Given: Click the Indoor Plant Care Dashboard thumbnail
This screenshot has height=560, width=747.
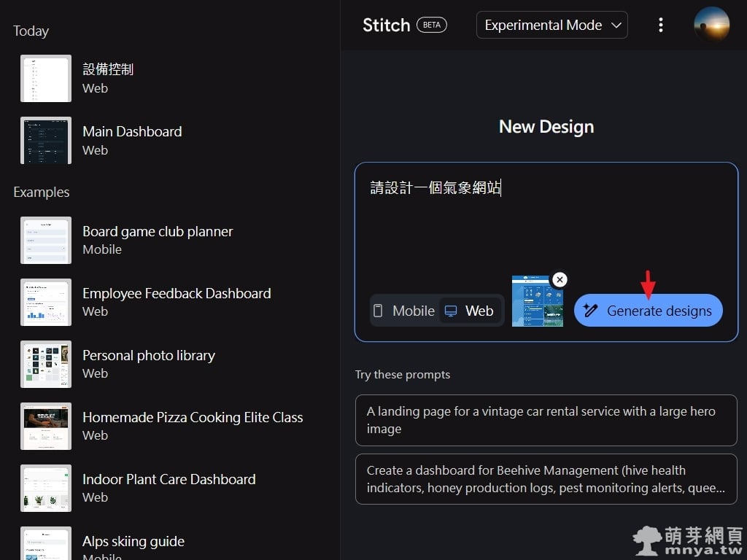Looking at the screenshot, I should [46, 488].
